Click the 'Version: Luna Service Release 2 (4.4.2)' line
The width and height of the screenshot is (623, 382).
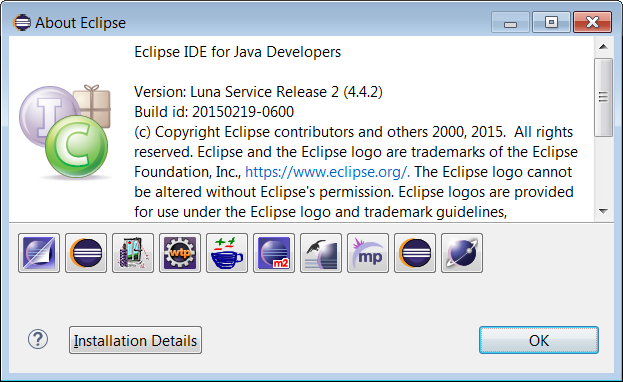tap(258, 92)
